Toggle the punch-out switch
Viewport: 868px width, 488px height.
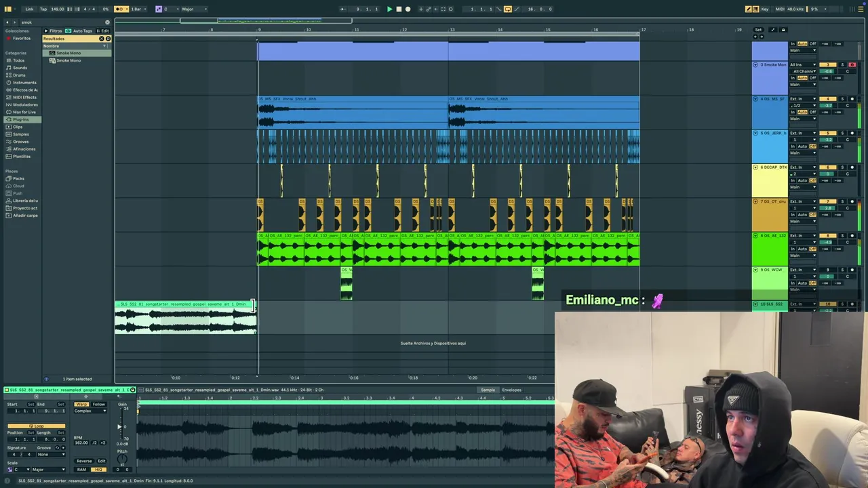pos(517,9)
